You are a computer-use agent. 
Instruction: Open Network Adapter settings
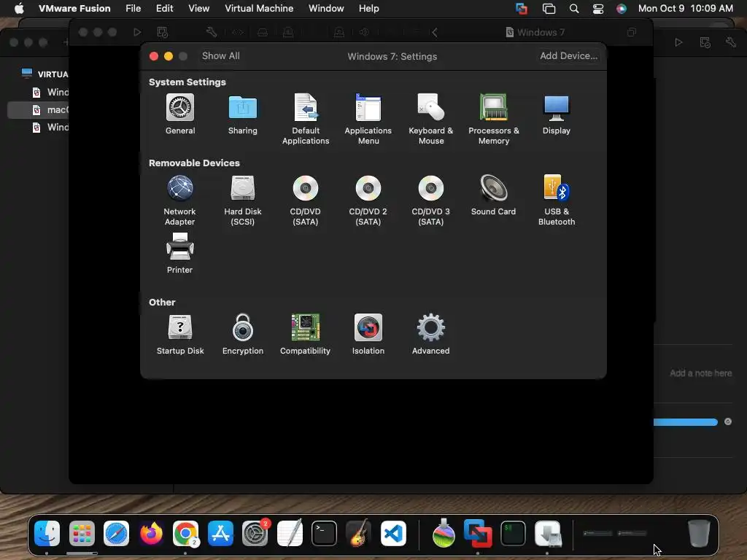coord(179,200)
